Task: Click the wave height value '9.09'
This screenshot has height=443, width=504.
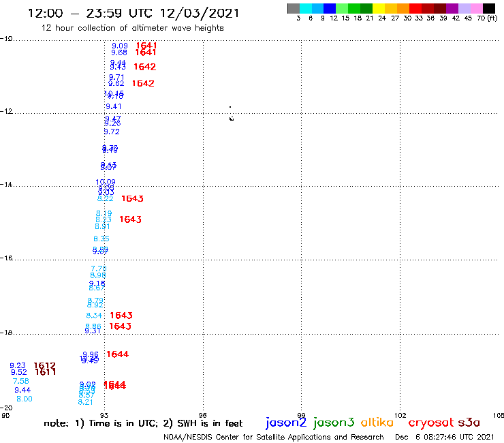Action: 120,46
